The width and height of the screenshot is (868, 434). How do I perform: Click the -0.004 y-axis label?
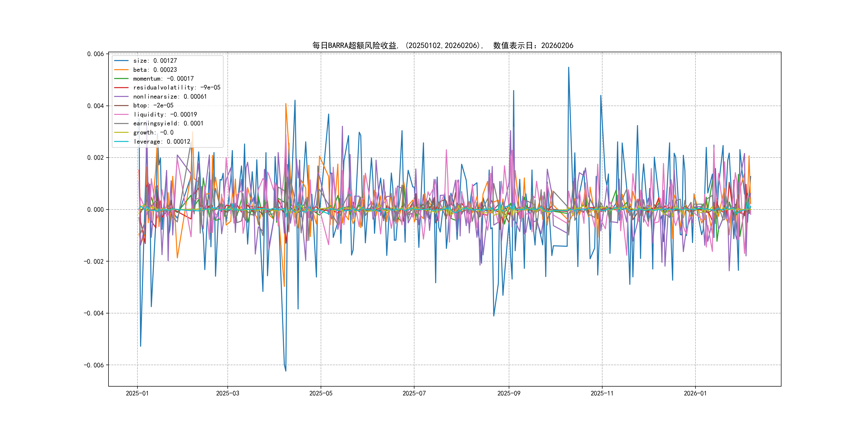(94, 313)
